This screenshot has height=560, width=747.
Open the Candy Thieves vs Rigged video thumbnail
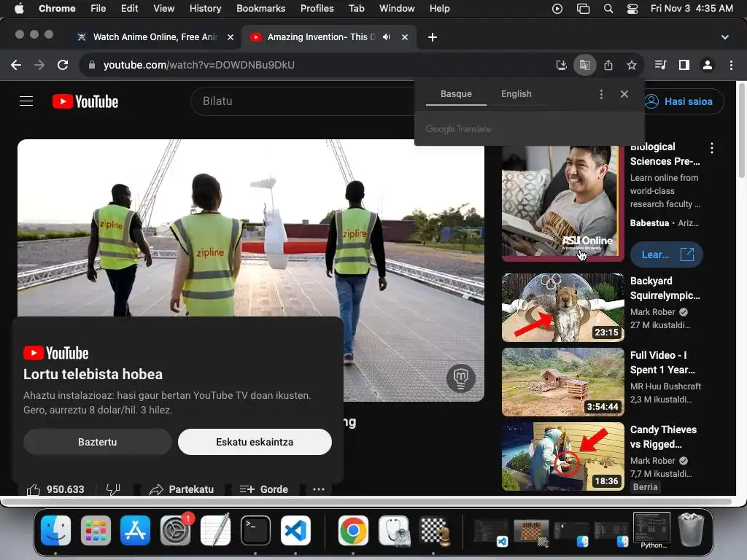(562, 456)
